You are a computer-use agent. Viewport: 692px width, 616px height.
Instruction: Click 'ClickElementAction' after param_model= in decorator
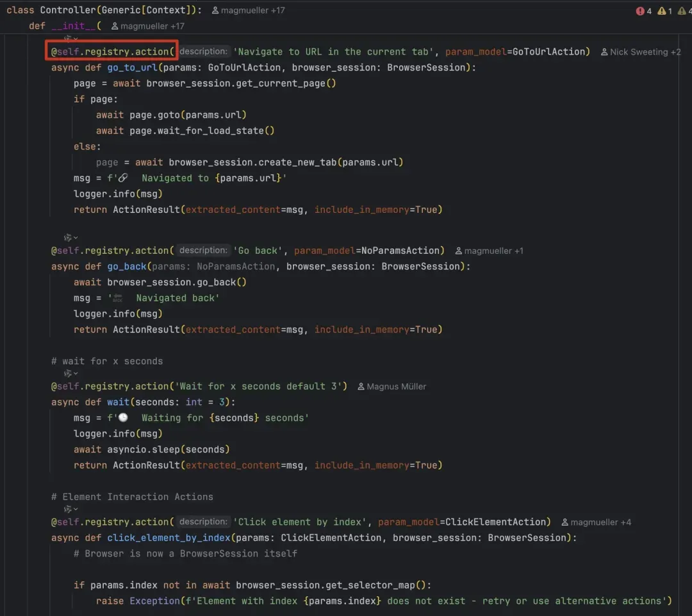[495, 522]
